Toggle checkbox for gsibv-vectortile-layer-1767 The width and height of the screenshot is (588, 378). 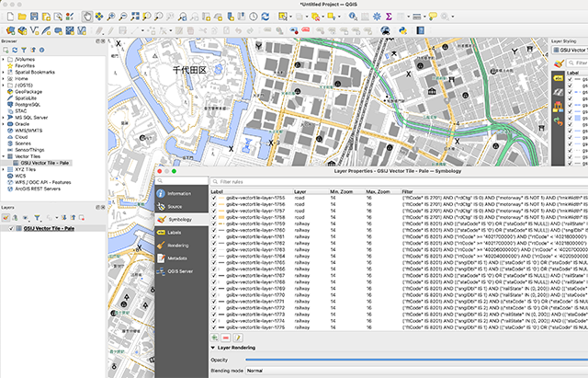[x=214, y=276]
